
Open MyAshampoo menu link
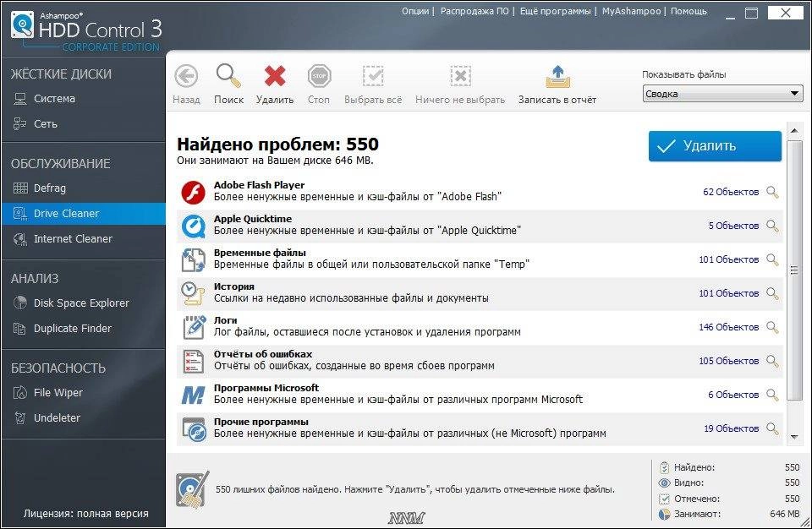tap(631, 11)
